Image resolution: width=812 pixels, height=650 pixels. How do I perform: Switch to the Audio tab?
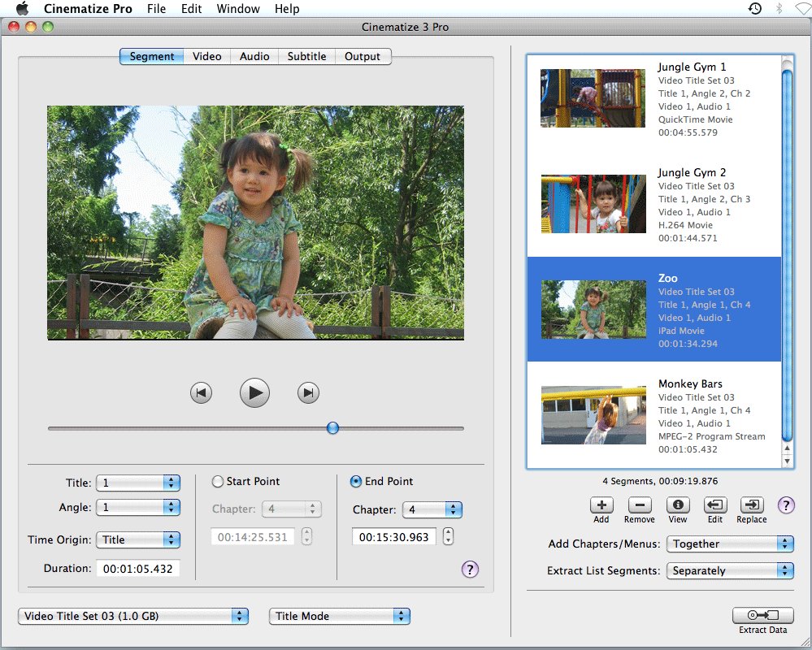254,56
